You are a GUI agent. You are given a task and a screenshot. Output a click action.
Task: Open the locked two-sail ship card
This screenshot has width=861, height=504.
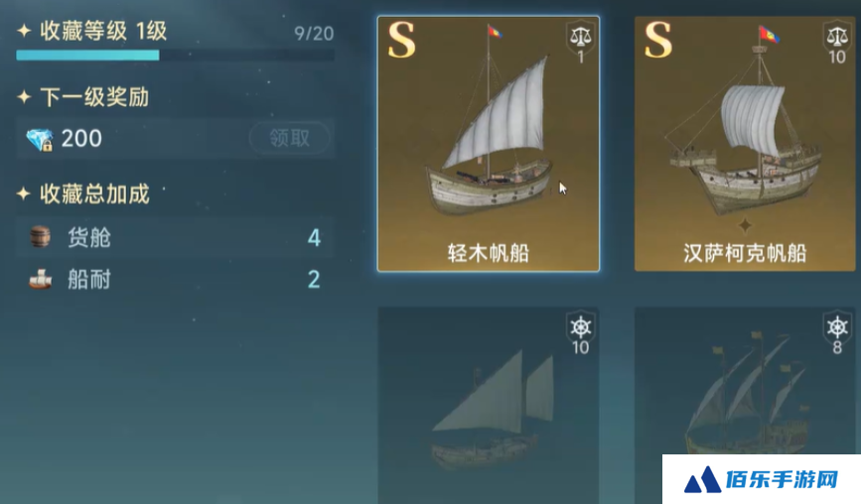click(489, 406)
